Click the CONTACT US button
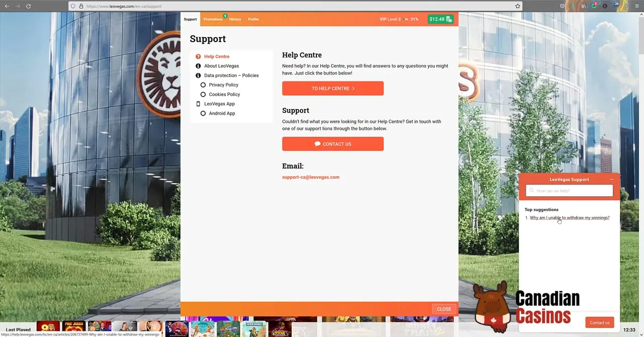The width and height of the screenshot is (644, 337). click(x=333, y=144)
